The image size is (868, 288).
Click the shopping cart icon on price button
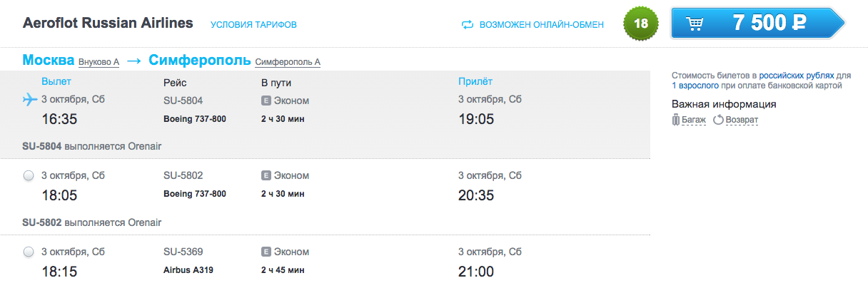click(x=695, y=24)
